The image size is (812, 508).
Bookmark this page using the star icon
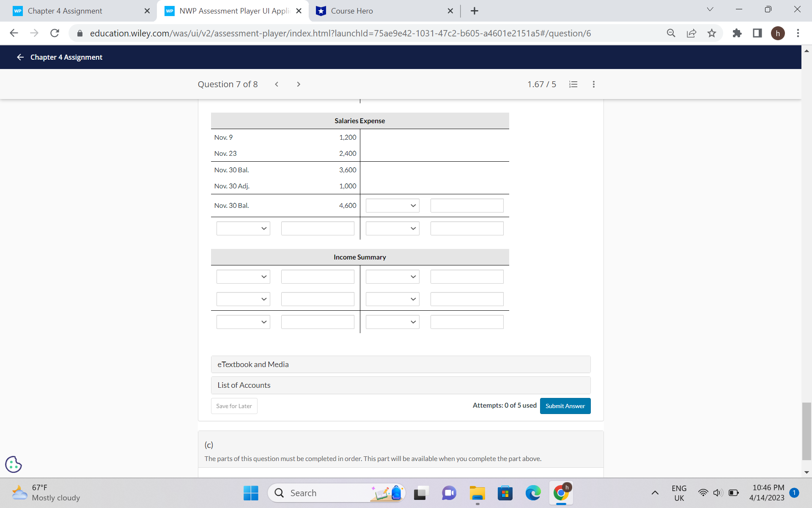tap(712, 33)
